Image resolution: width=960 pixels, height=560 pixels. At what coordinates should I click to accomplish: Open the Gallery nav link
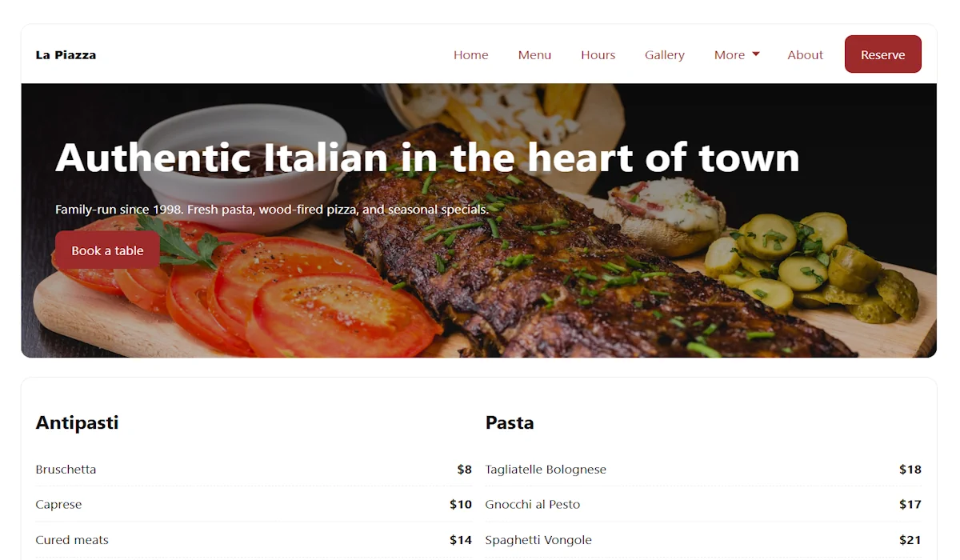click(x=664, y=54)
